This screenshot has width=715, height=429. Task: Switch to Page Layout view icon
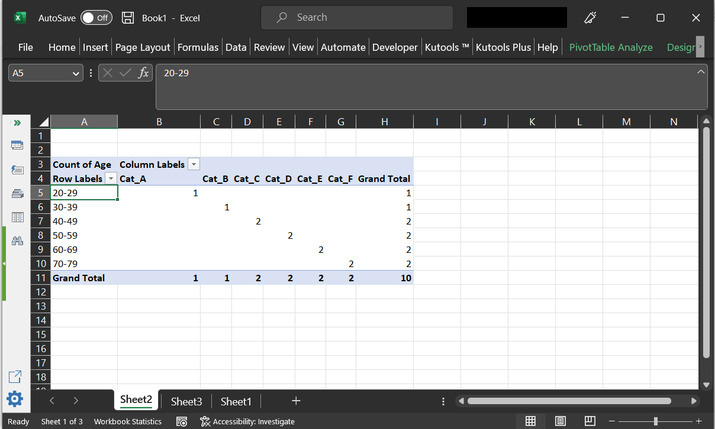(x=562, y=421)
